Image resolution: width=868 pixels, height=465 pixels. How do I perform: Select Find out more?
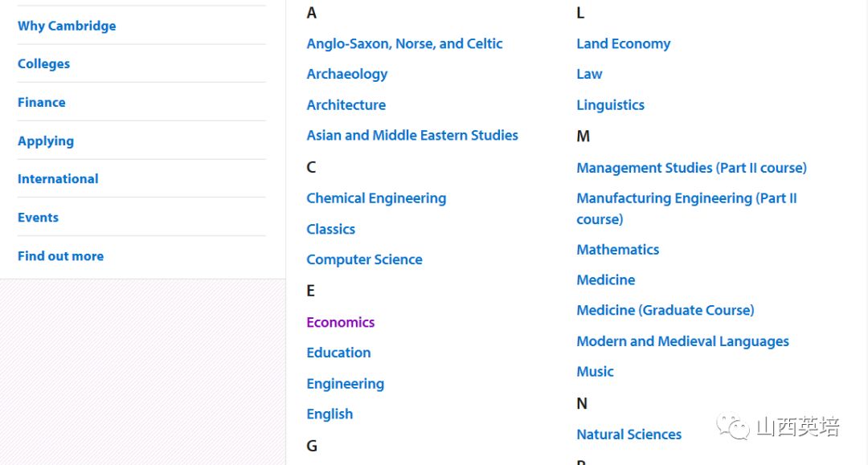[x=61, y=256]
